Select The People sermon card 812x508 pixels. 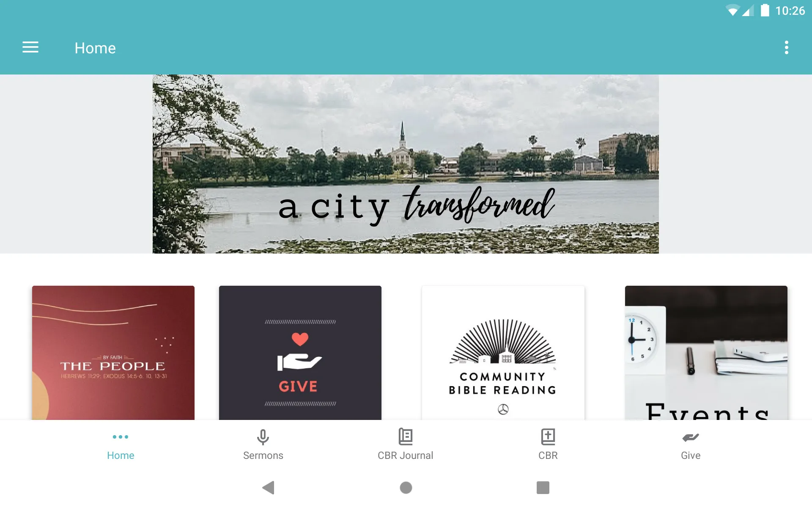click(113, 353)
